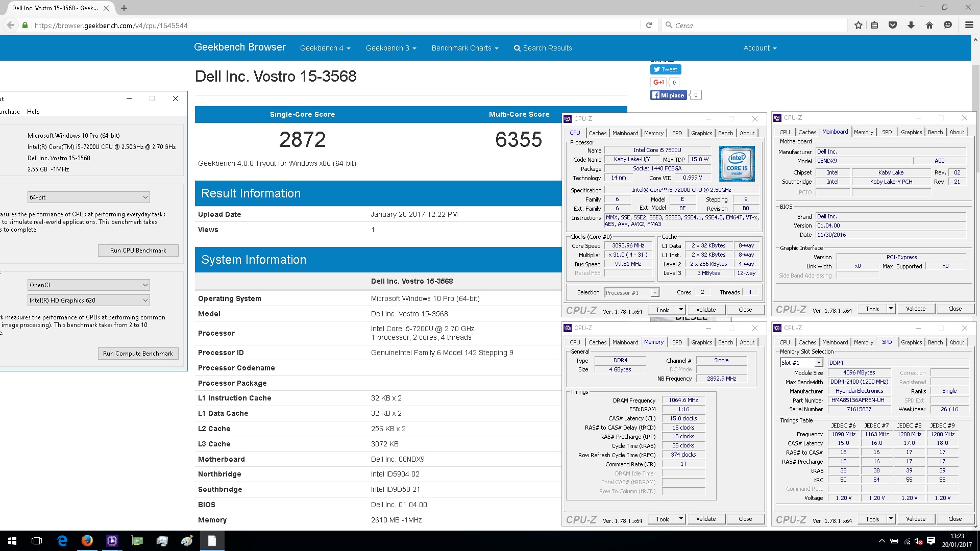Select the Graphics tab in the Mainboard window
This screenshot has height=551, width=980.
coord(911,132)
